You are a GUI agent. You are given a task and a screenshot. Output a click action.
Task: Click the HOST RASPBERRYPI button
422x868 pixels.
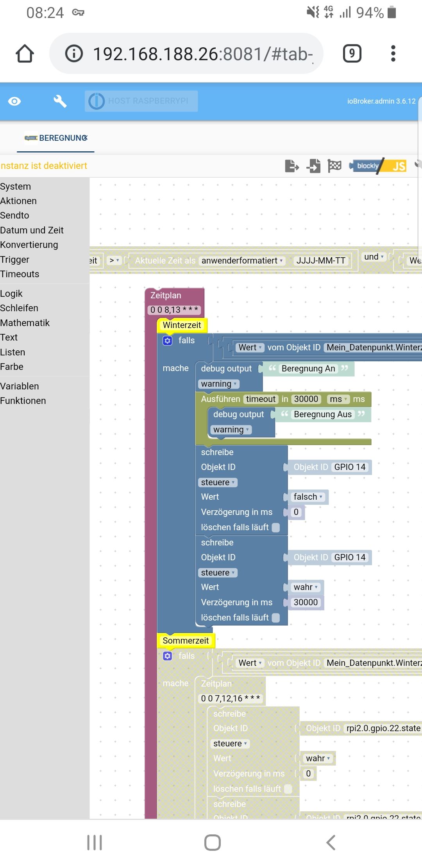141,101
